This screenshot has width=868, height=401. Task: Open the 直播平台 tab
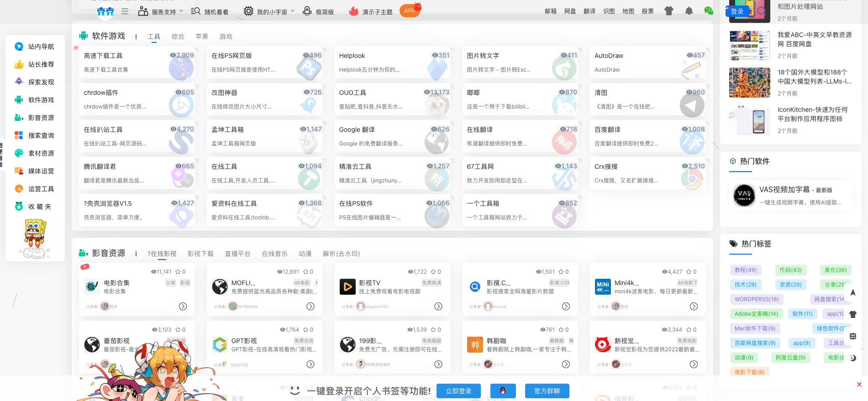pyautogui.click(x=237, y=254)
